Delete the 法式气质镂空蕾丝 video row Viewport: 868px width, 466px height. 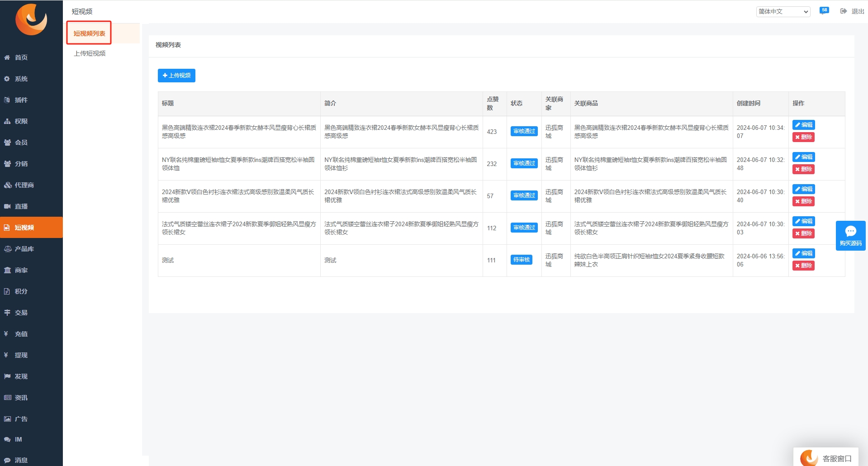804,233
